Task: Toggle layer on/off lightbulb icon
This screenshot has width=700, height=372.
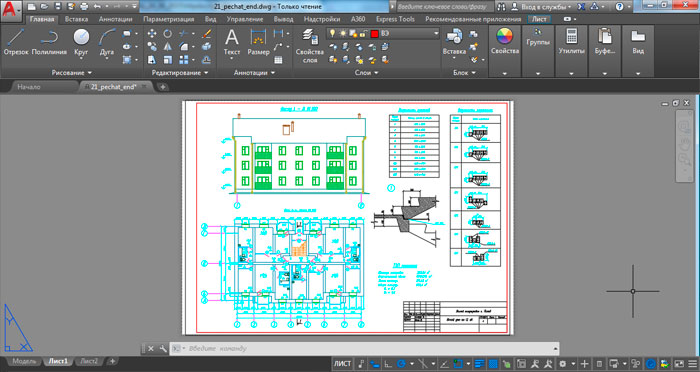Action: [x=332, y=33]
